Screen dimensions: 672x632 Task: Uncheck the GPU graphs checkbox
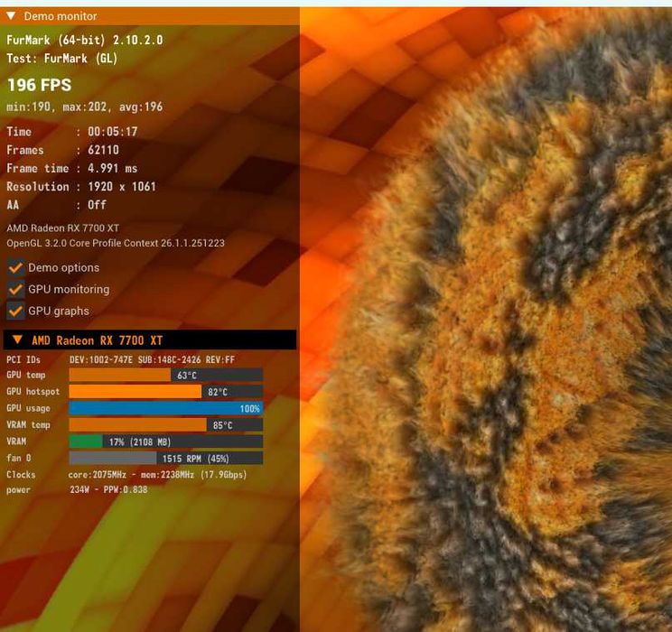15,311
